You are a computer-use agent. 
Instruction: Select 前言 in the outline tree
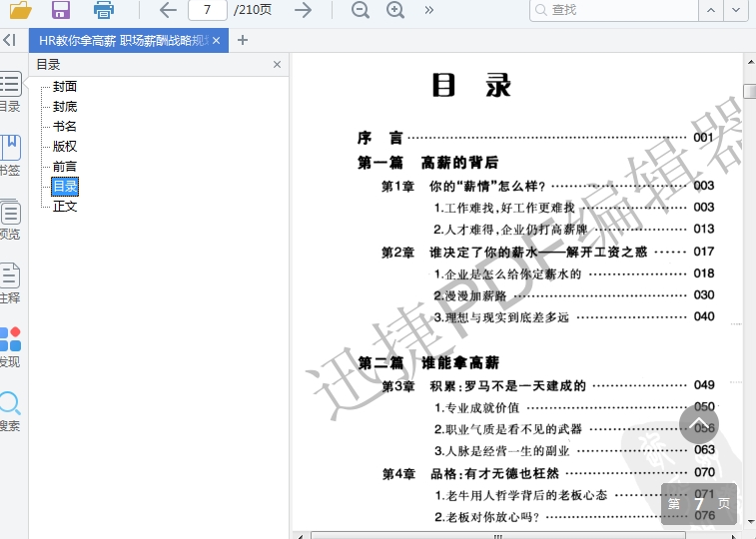tap(65, 167)
